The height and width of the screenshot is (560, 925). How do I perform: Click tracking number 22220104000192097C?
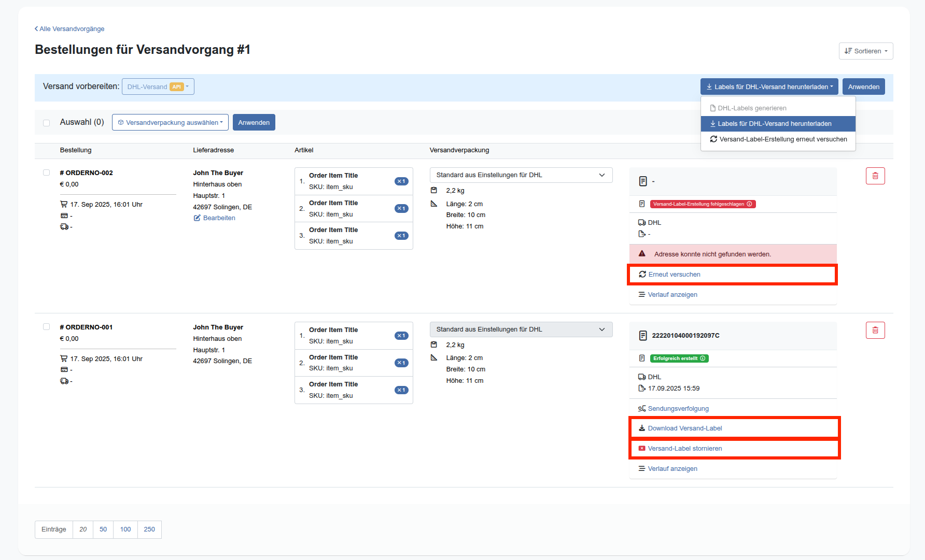click(685, 336)
